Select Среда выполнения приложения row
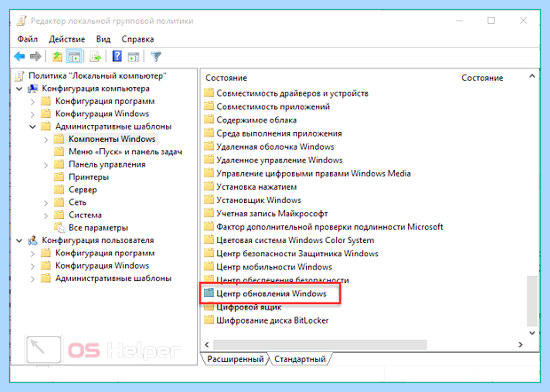The height and width of the screenshot is (392, 550). click(x=279, y=133)
